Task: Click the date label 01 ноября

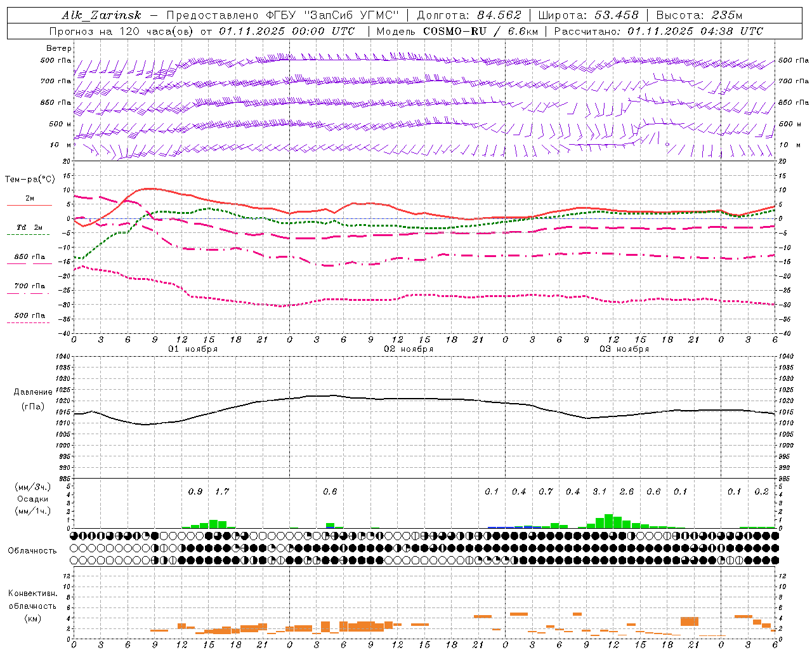Action: click(x=193, y=349)
